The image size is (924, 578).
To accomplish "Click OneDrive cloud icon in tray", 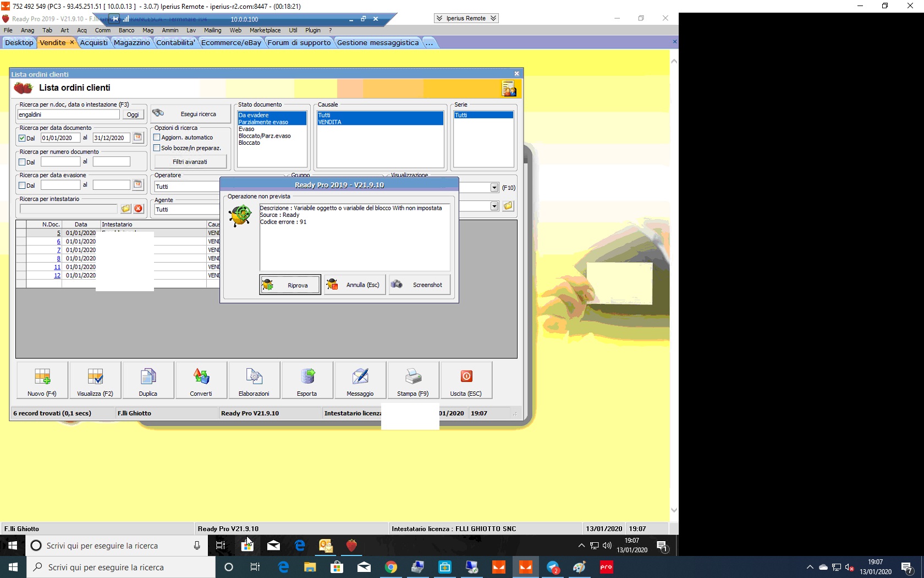I will pos(823,567).
